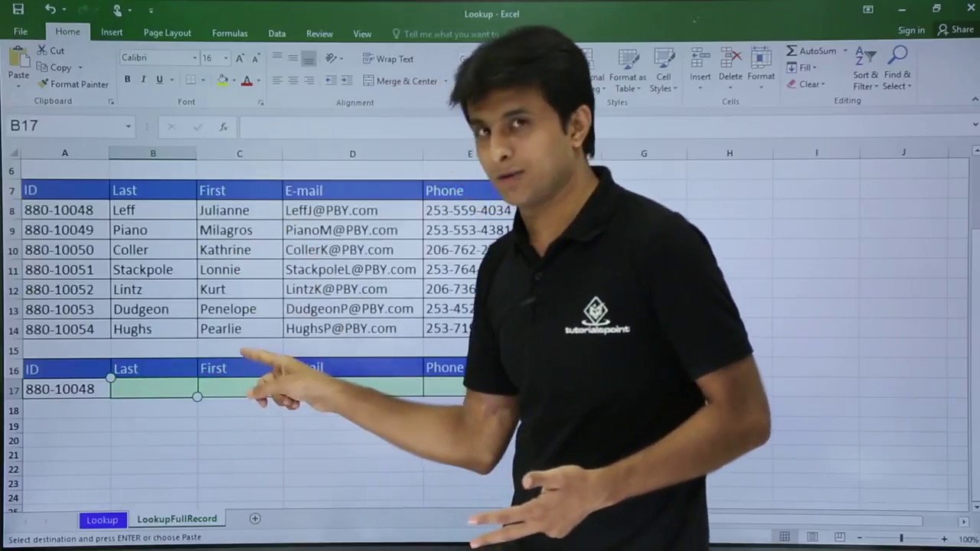980x551 pixels.
Task: Click the Merge & Center button
Action: coord(400,81)
